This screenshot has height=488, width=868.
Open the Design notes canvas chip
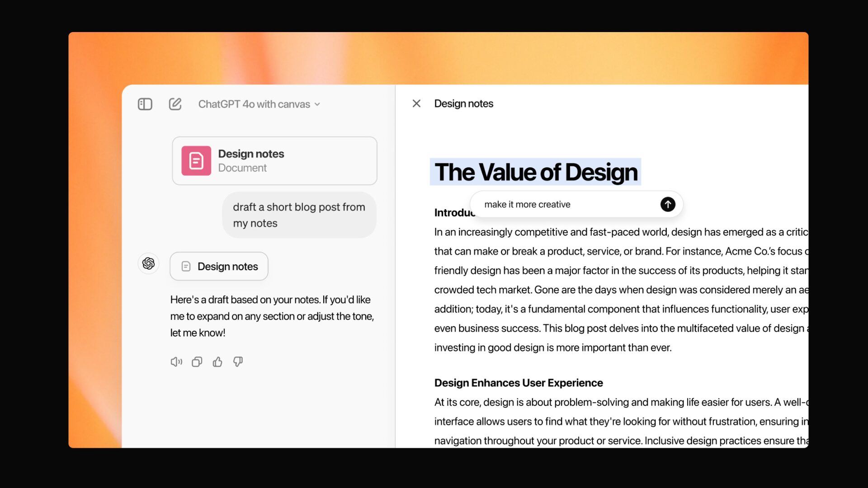point(219,267)
